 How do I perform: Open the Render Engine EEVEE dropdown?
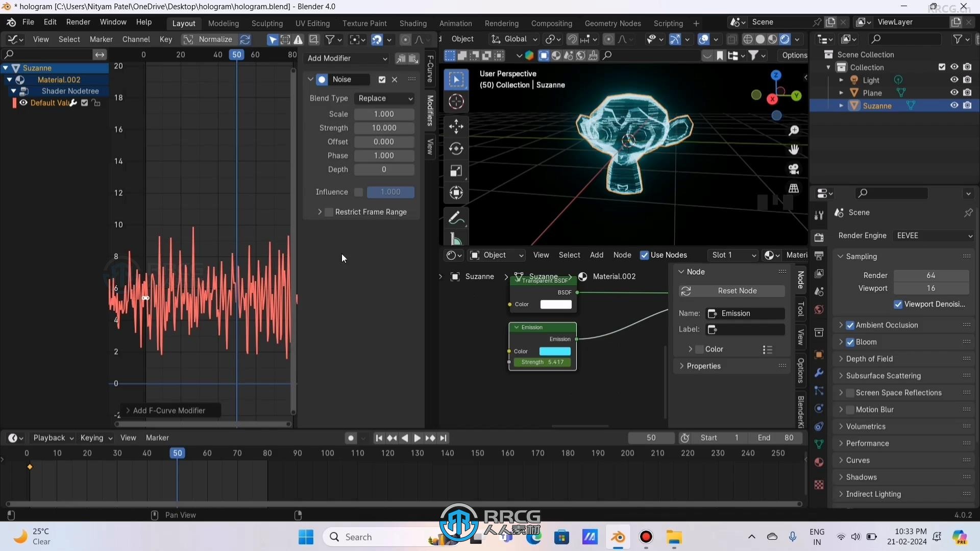point(934,235)
